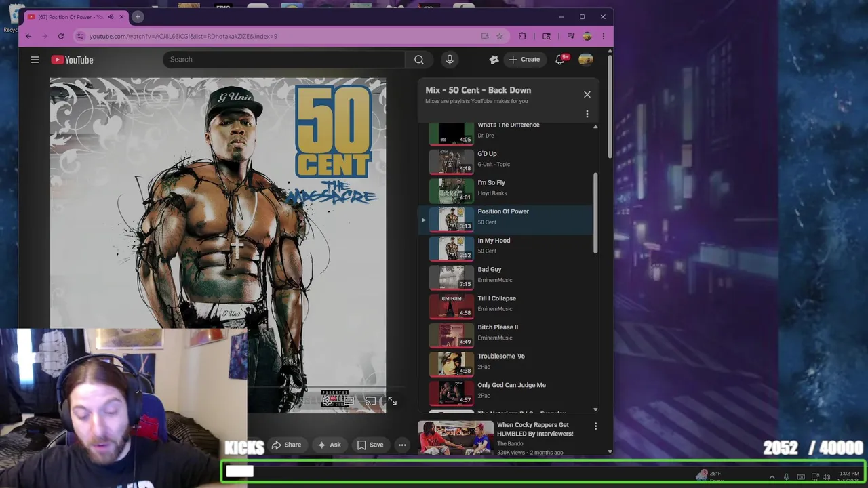868x488 pixels.
Task: Enter fullscreen on the video player
Action: click(392, 401)
